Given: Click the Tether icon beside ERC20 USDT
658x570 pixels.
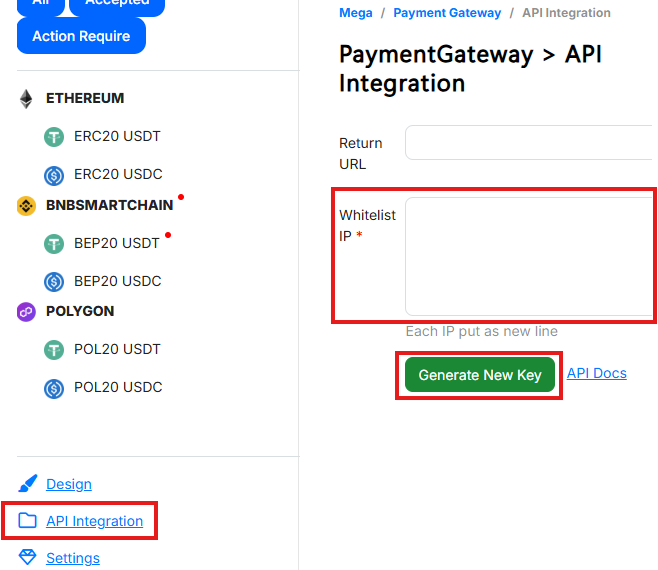Looking at the screenshot, I should pos(54,137).
